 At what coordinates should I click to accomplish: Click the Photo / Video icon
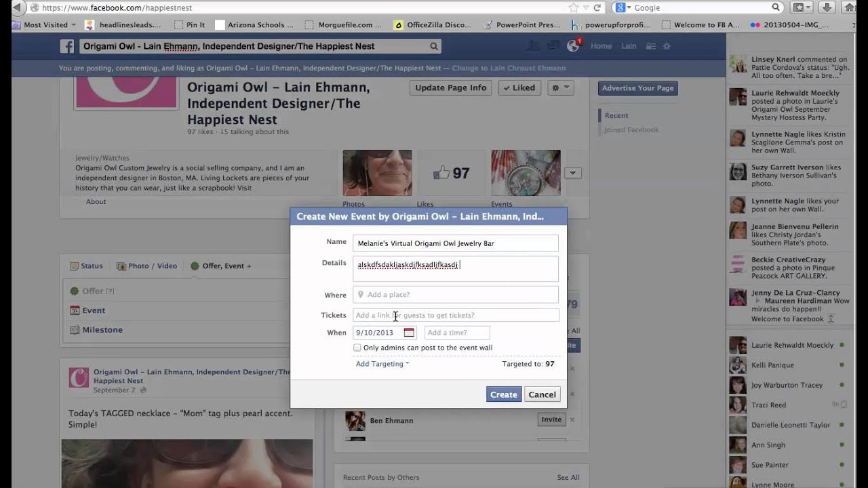(121, 266)
